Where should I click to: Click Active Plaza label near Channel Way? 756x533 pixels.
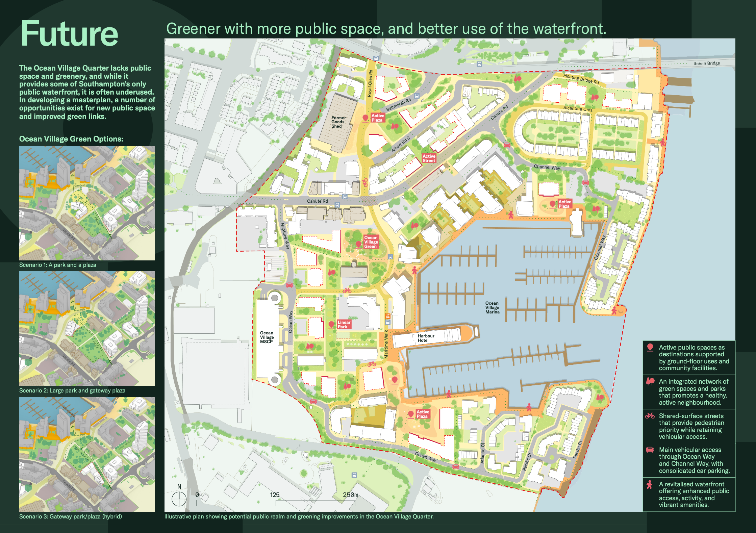565,204
